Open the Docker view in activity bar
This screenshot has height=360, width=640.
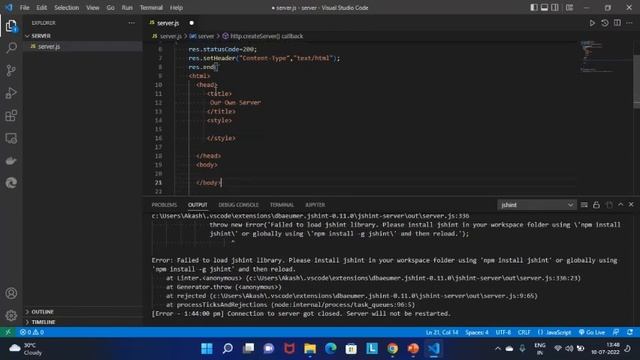pos(11,161)
